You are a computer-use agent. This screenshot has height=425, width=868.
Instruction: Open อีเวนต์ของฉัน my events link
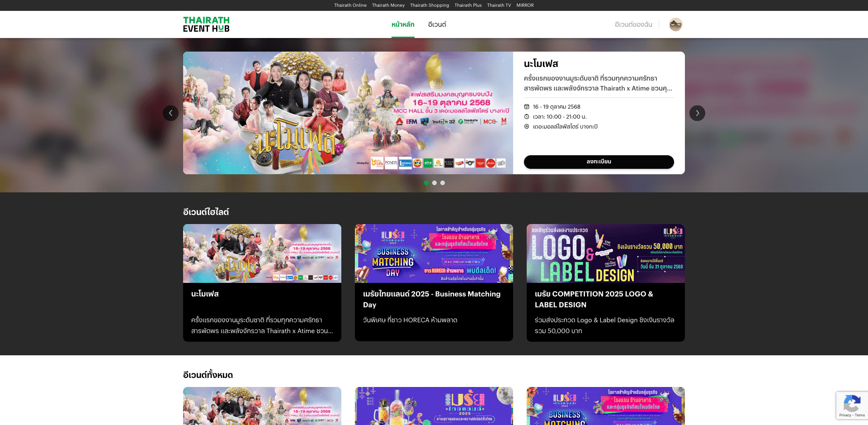(633, 24)
